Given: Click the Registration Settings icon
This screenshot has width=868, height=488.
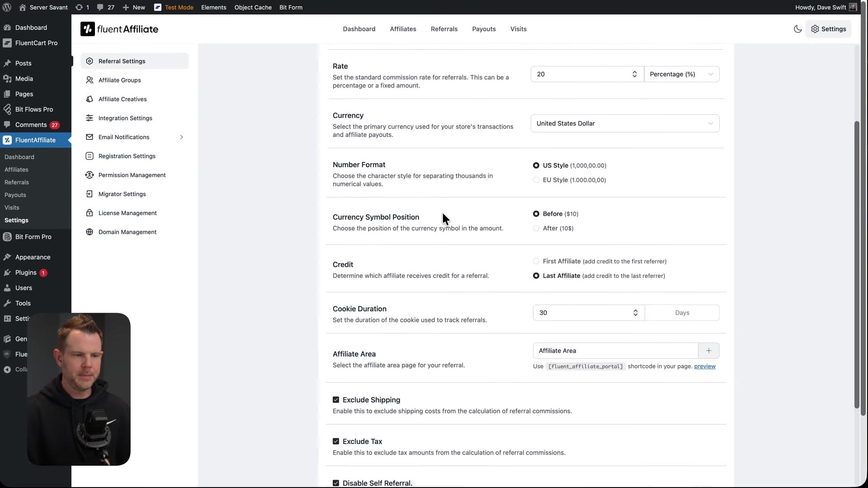Looking at the screenshot, I should click(90, 156).
